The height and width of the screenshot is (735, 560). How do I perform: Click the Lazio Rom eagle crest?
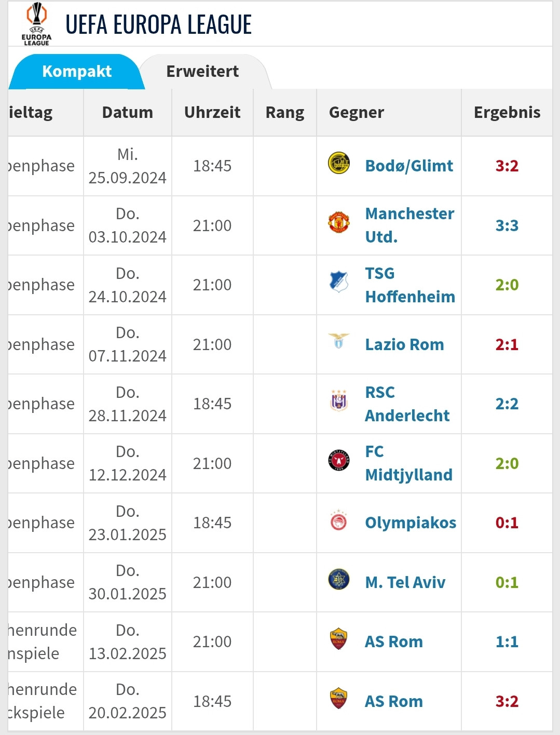coord(339,341)
